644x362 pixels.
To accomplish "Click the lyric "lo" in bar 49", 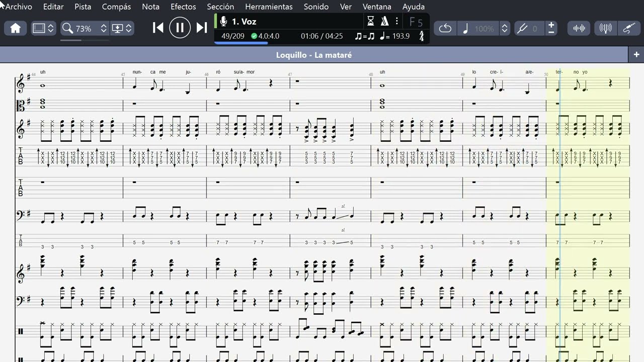I will [474, 72].
